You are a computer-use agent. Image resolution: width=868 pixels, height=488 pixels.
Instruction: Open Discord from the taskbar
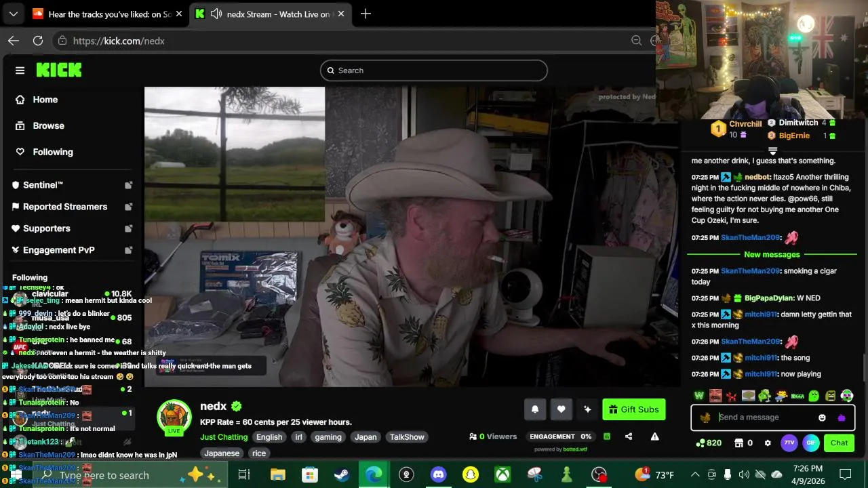(x=438, y=475)
